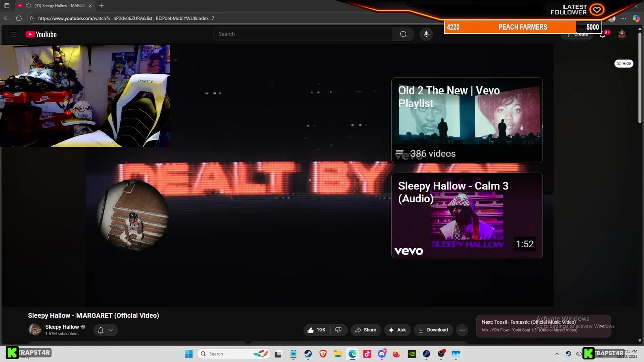Close the Sleepy Hallow browser tab
Screen dimensions: 644x362
pos(90,6)
